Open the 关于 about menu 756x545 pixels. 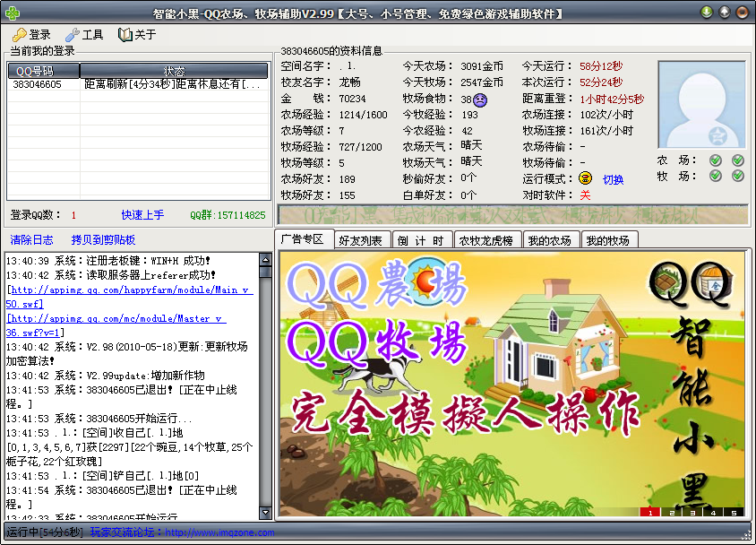coord(137,35)
